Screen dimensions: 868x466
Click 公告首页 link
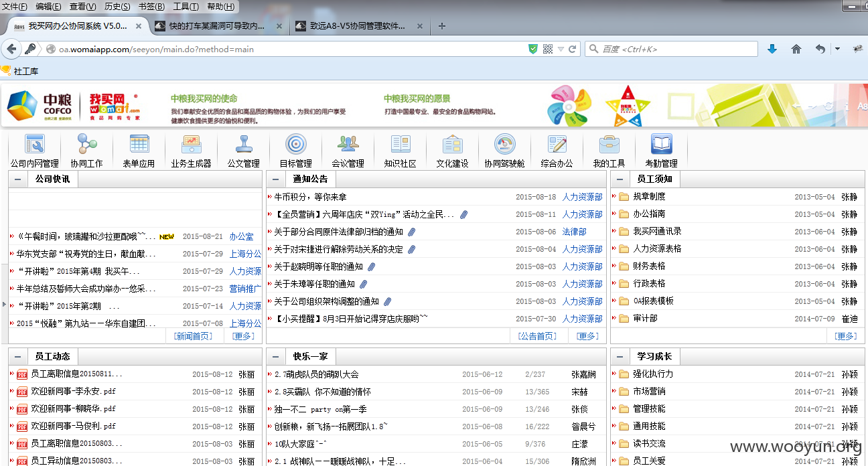537,336
